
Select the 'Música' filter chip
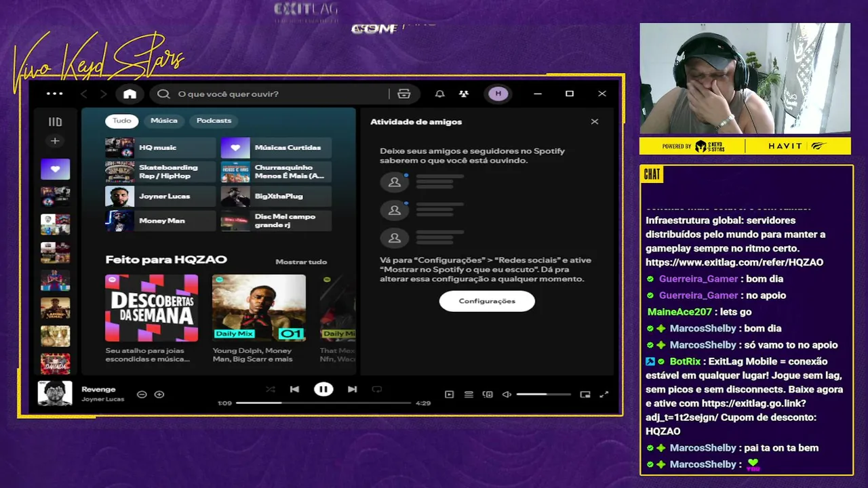click(x=164, y=121)
